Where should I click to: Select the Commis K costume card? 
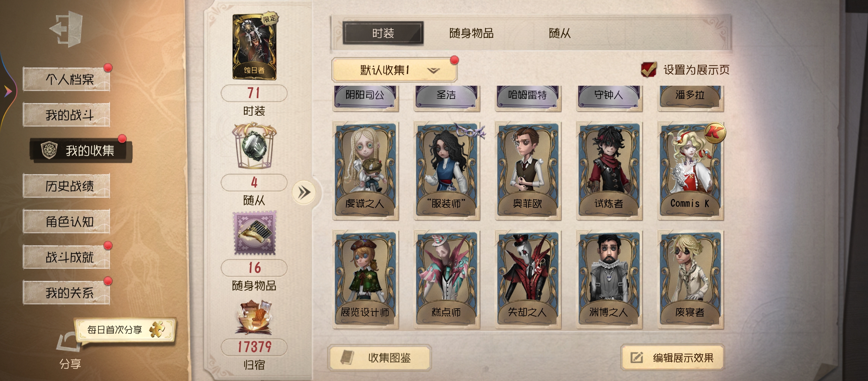pos(691,171)
